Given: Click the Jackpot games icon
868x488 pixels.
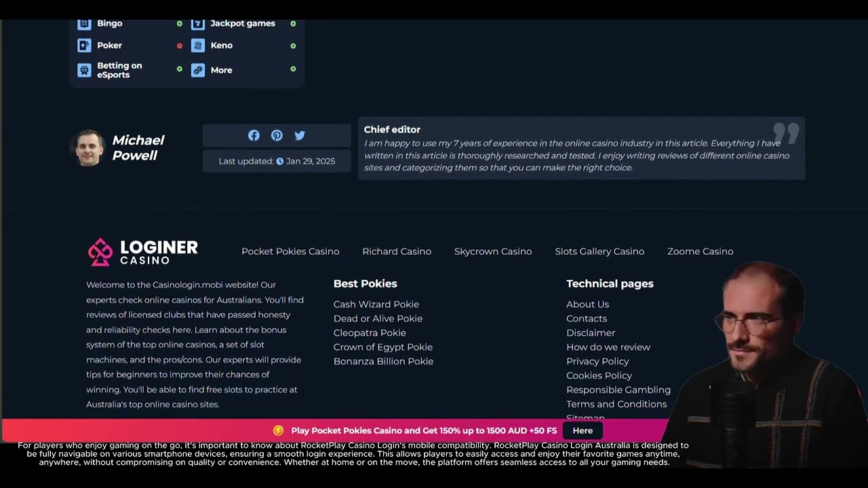Looking at the screenshot, I should [x=198, y=24].
